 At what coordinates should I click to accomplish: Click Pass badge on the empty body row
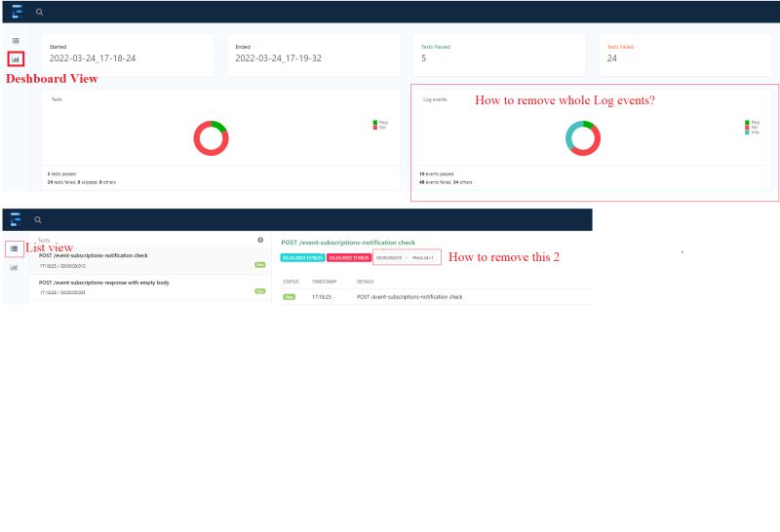(260, 291)
